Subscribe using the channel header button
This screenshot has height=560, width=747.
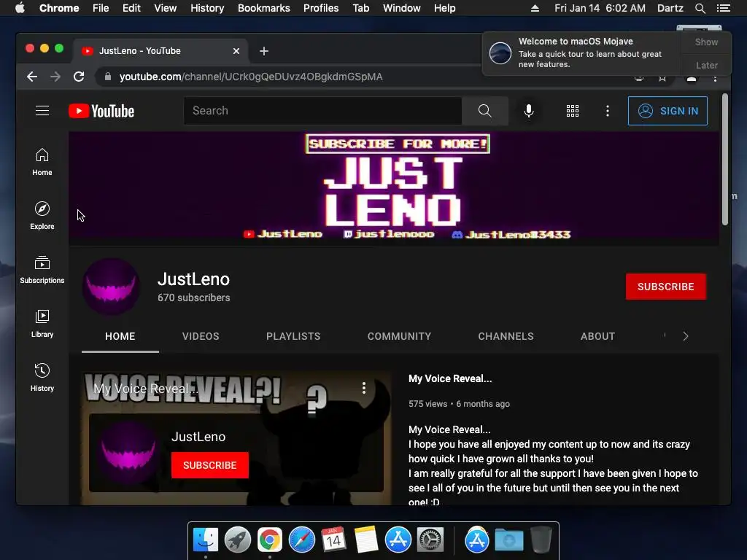click(665, 287)
